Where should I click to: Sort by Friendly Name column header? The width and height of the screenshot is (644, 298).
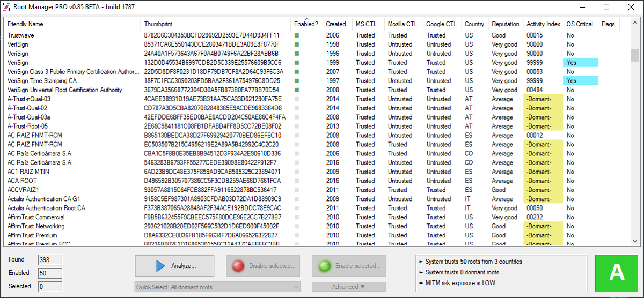pos(73,24)
